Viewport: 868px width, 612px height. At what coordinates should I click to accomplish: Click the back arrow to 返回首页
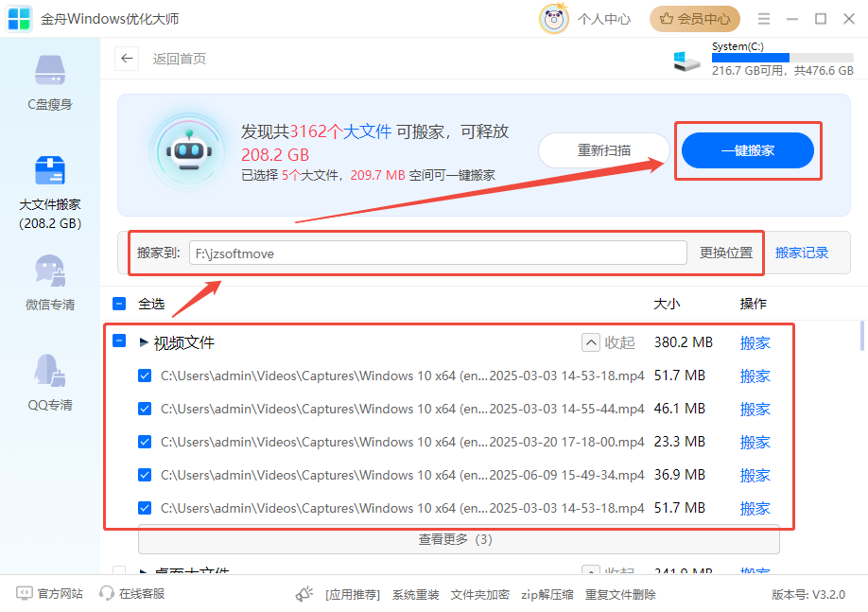[x=127, y=59]
